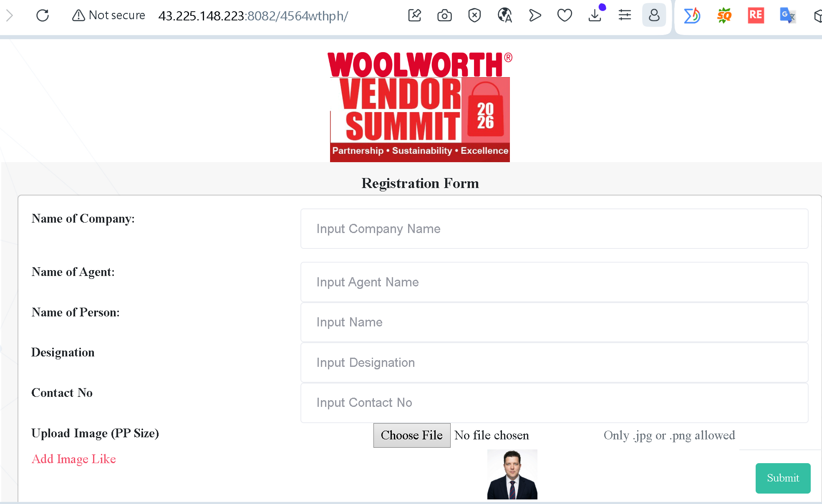Screen dimensions: 822x504
Task: Click the edit note toolbar icon
Action: 414,15
